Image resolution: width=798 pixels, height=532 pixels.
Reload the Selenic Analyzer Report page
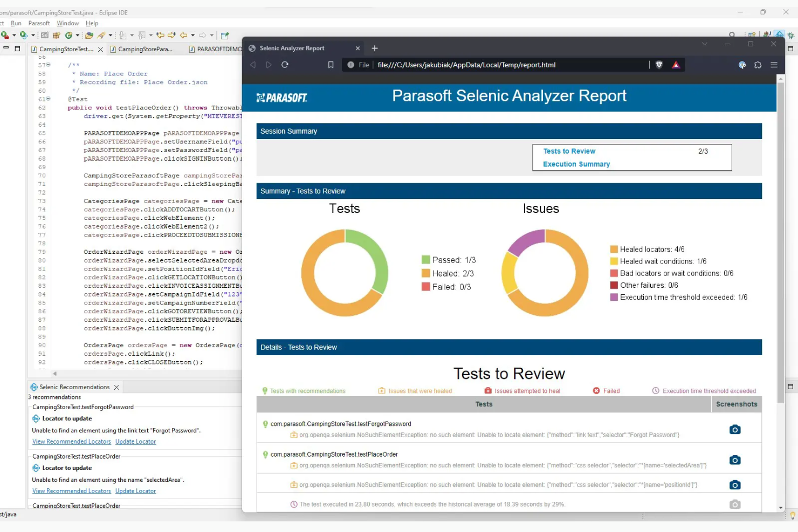[285, 65]
